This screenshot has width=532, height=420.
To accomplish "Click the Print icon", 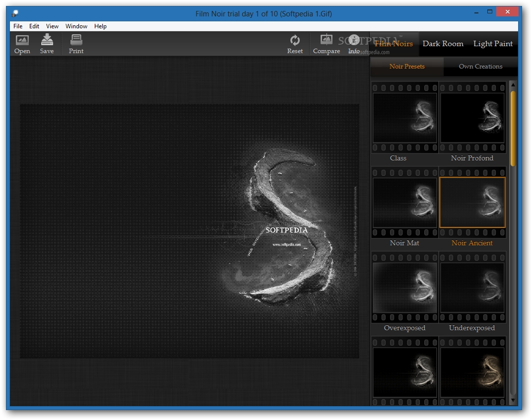I will 76,40.
